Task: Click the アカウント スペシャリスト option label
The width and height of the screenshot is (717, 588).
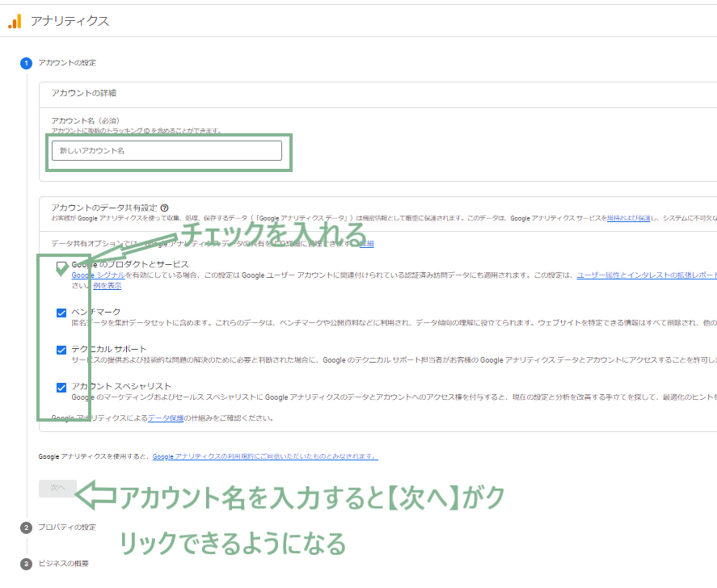Action: click(x=121, y=387)
